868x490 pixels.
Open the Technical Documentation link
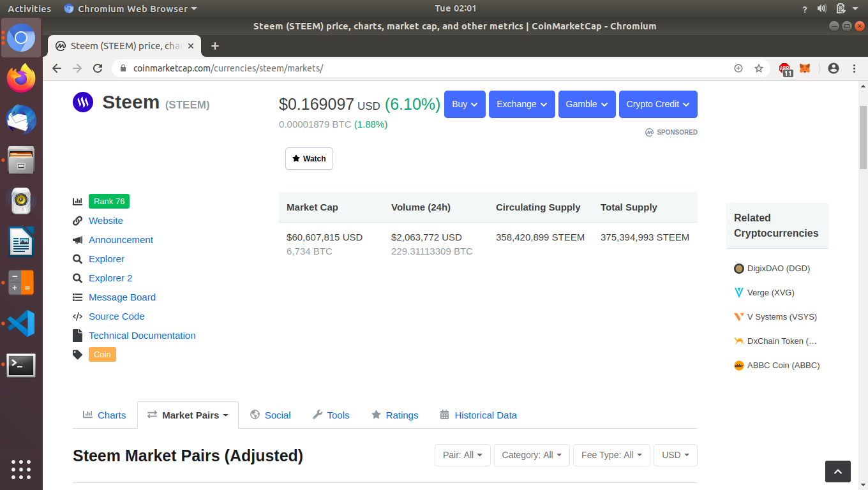coord(142,336)
